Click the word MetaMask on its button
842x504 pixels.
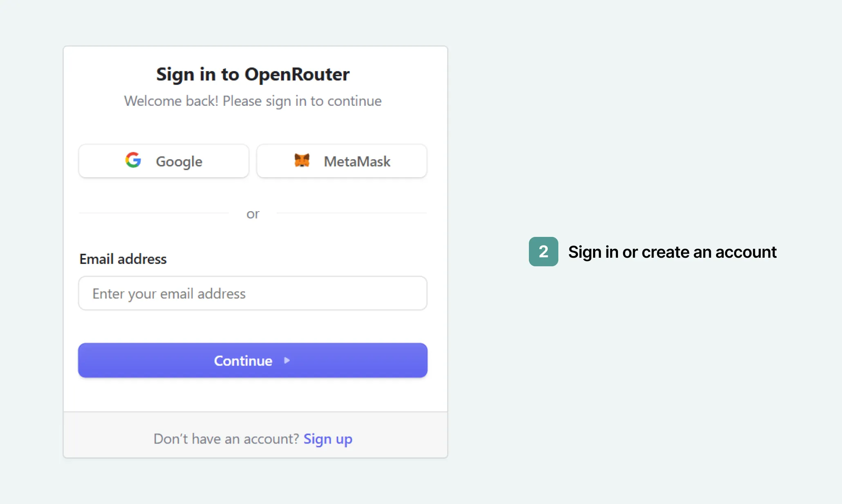[x=356, y=161]
